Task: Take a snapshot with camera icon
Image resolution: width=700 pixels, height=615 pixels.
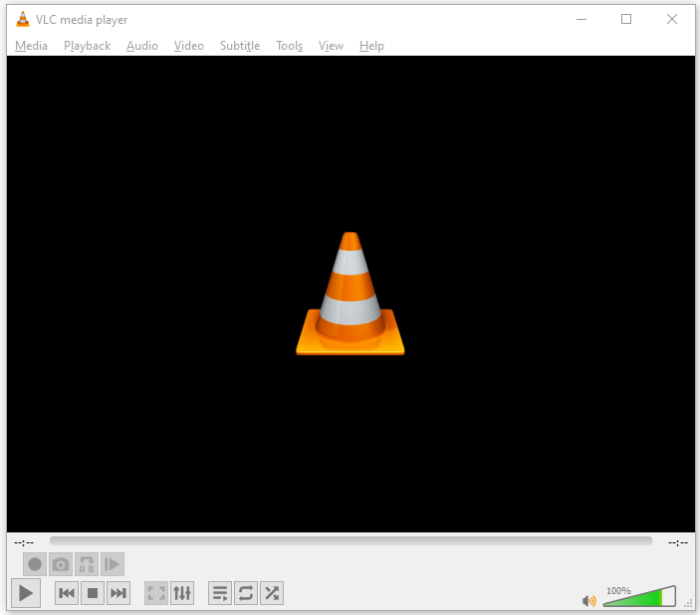Action: pyautogui.click(x=61, y=564)
